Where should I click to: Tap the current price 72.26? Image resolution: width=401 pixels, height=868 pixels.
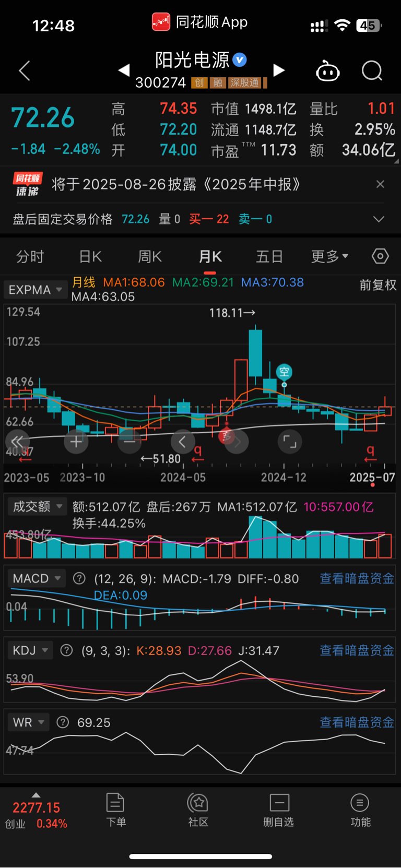[43, 118]
